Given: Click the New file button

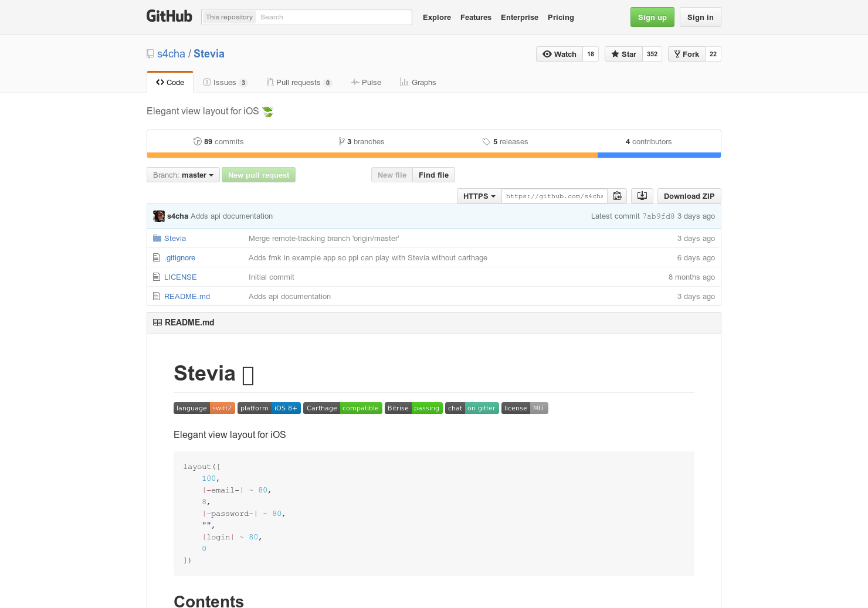Looking at the screenshot, I should tap(392, 175).
